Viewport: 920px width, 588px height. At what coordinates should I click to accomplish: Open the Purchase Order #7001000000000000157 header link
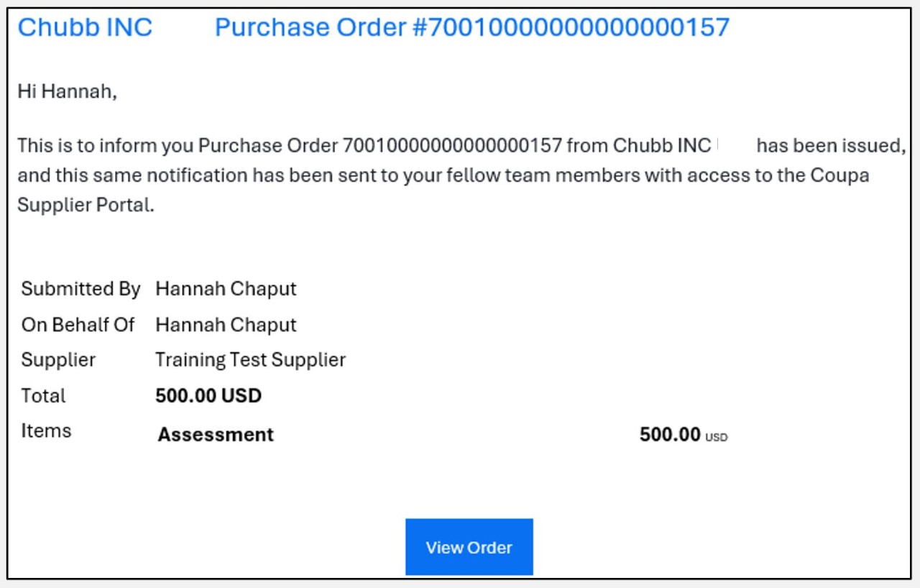[x=471, y=27]
